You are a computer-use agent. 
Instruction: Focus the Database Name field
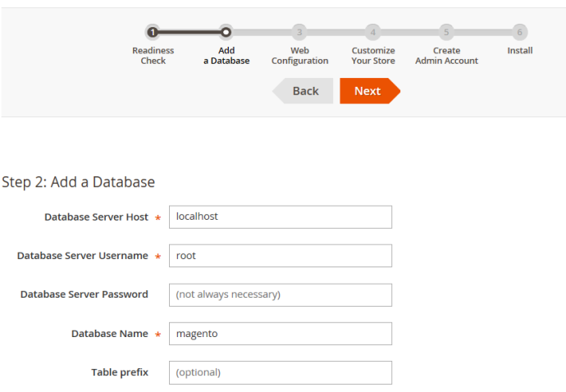pyautogui.click(x=280, y=334)
